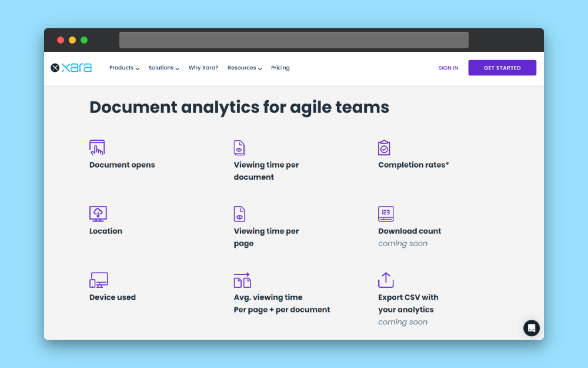
Task: Click the SIGN IN link
Action: pos(448,68)
